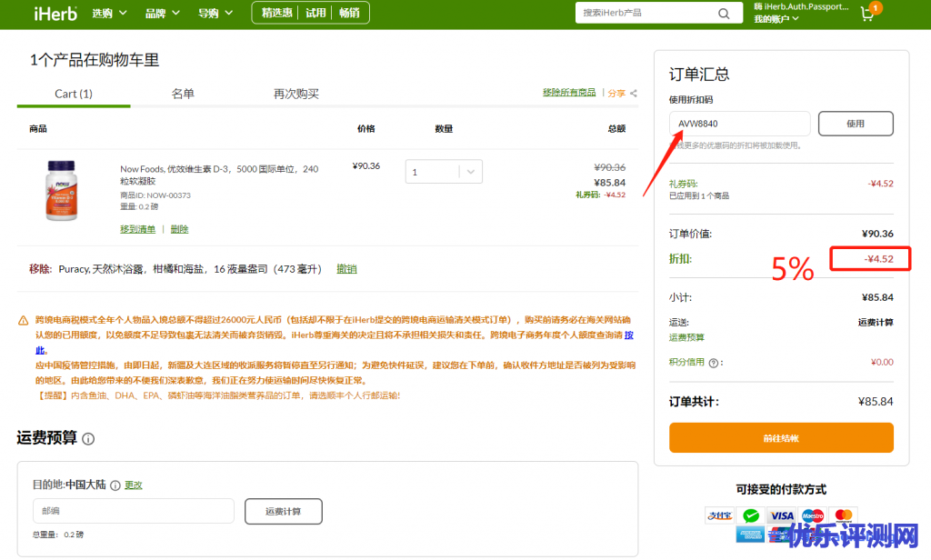Click the 前往结帐 checkout button

[781, 438]
